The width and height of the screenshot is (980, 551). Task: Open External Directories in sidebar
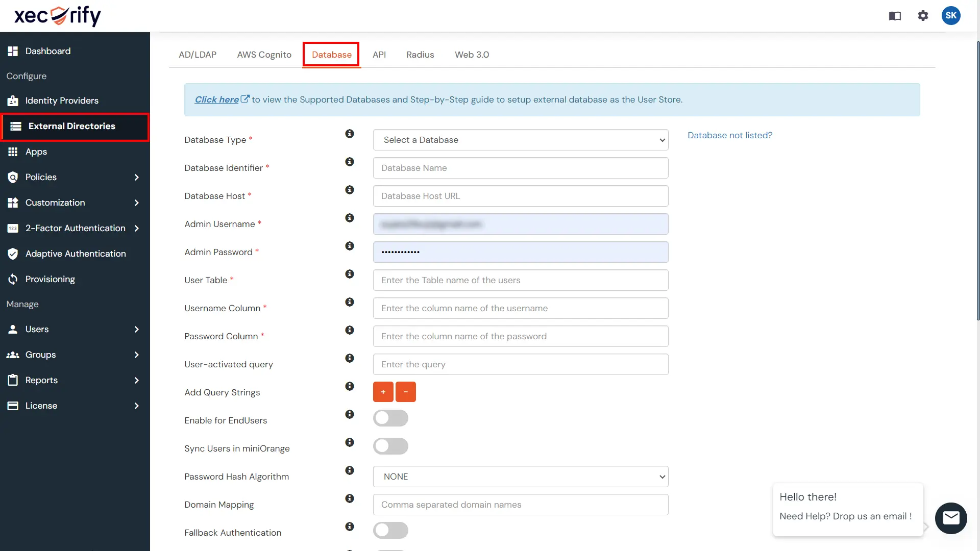pos(75,126)
